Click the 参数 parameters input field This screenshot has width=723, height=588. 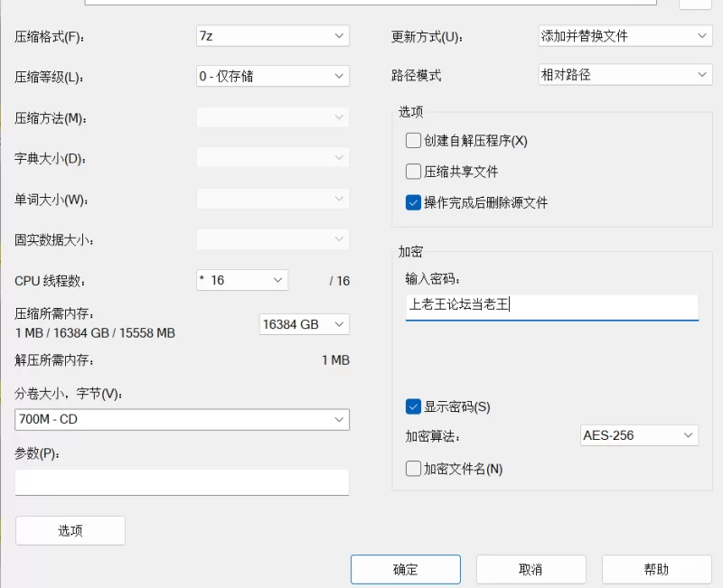coord(181,481)
